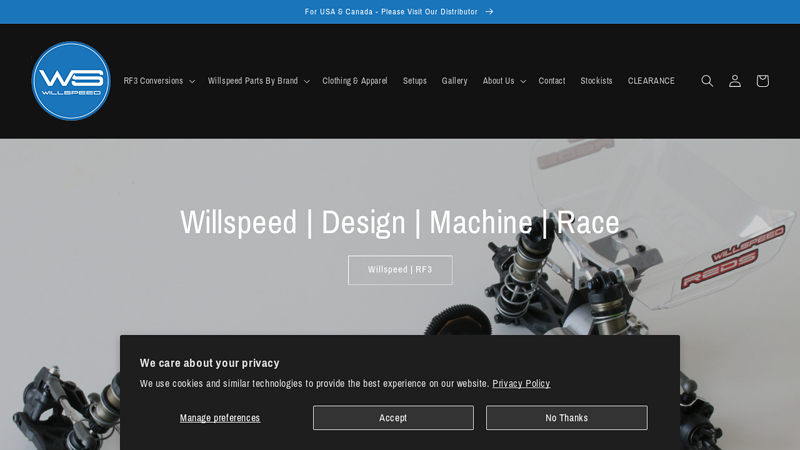Open the Contact page

pyautogui.click(x=552, y=81)
